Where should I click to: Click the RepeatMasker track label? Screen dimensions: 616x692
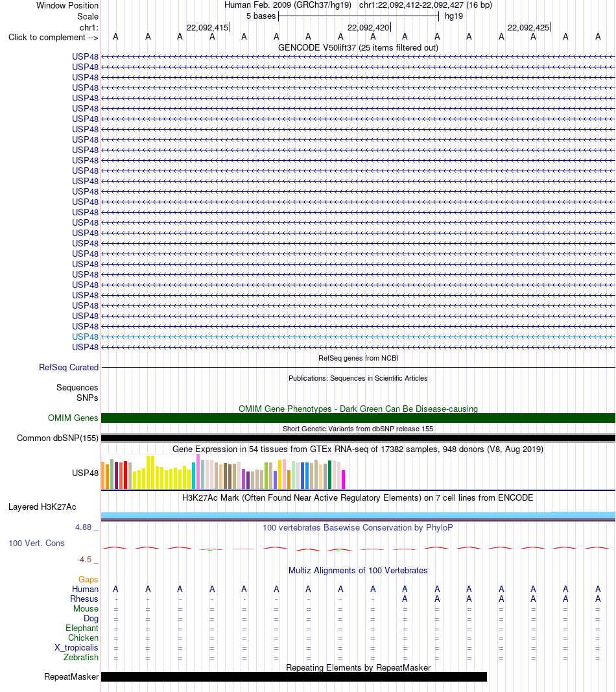point(71,676)
